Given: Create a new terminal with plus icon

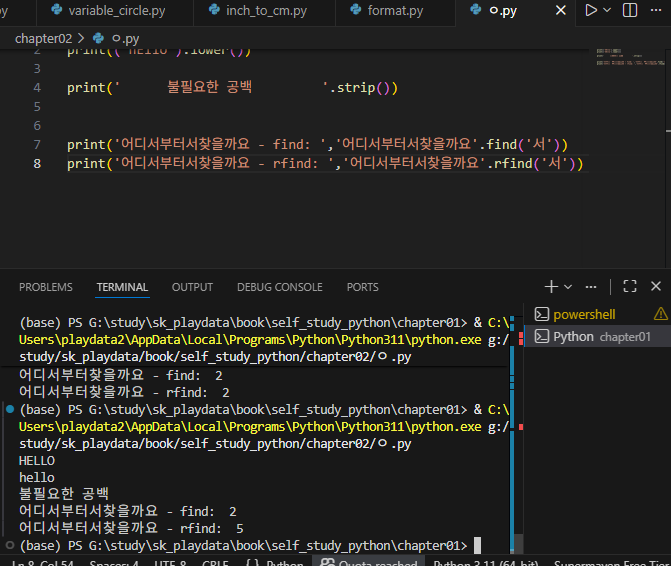Looking at the screenshot, I should [x=551, y=287].
